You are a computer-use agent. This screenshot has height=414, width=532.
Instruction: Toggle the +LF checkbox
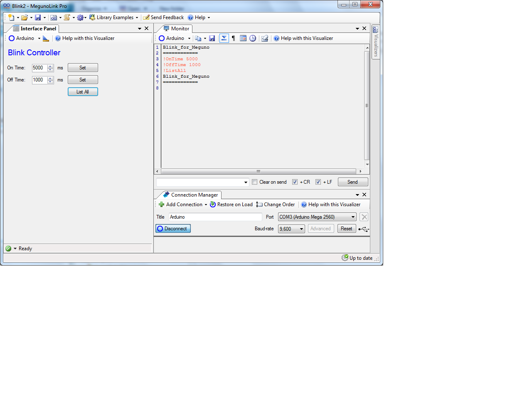pyautogui.click(x=318, y=182)
